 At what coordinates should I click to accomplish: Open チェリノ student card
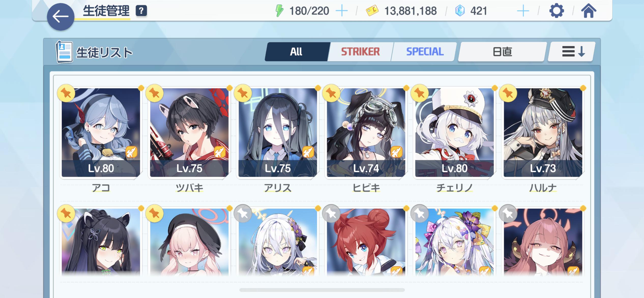[455, 132]
